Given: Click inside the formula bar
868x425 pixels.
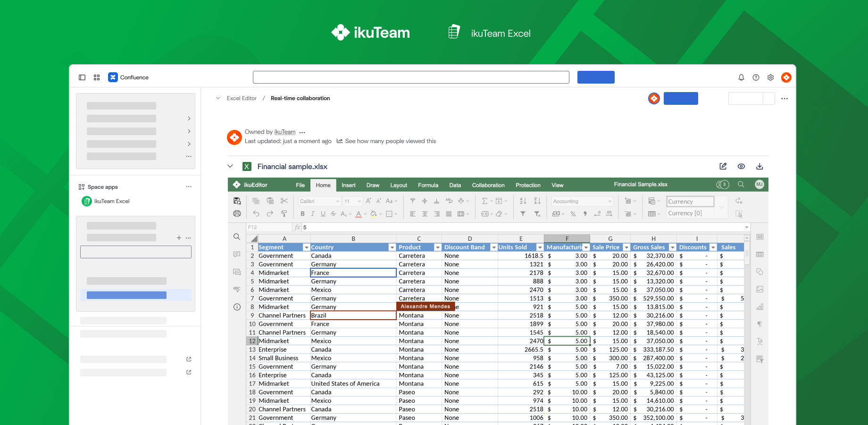Looking at the screenshot, I should click(472, 227).
